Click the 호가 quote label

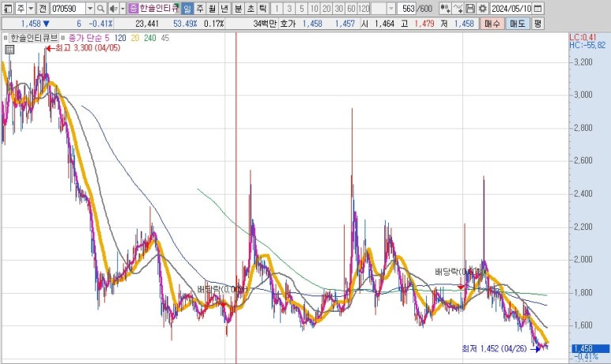point(288,24)
